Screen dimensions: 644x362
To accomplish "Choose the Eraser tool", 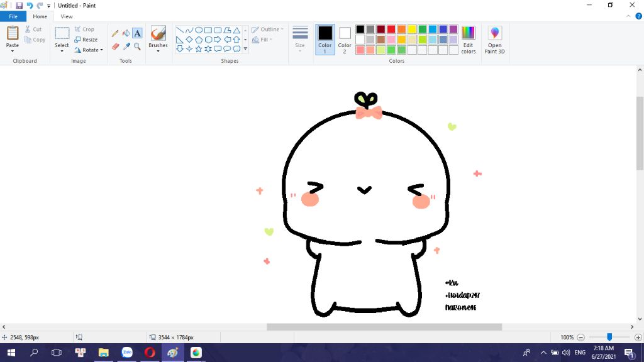I will point(115,47).
